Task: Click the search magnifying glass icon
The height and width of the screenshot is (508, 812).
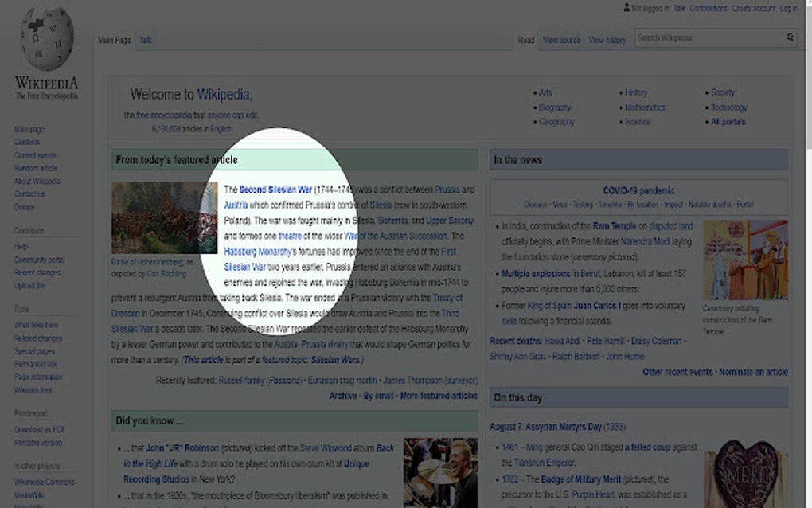Action: pos(789,37)
